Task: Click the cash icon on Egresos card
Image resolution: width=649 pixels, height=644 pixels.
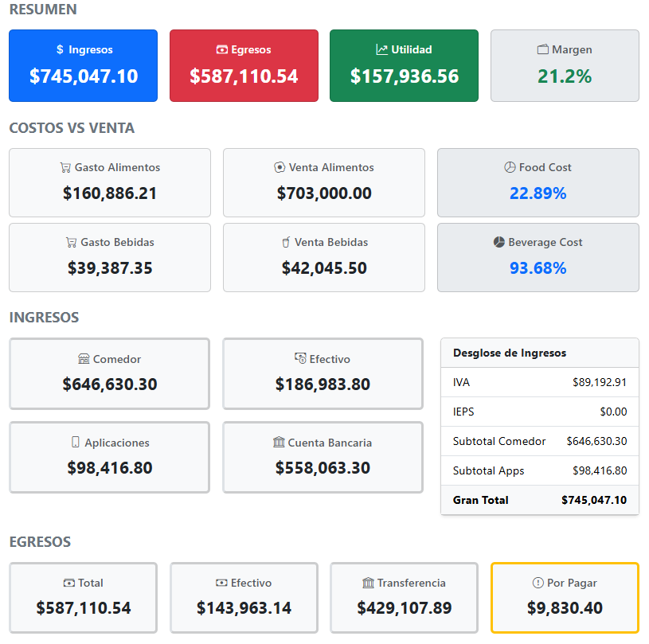Action: 222,49
